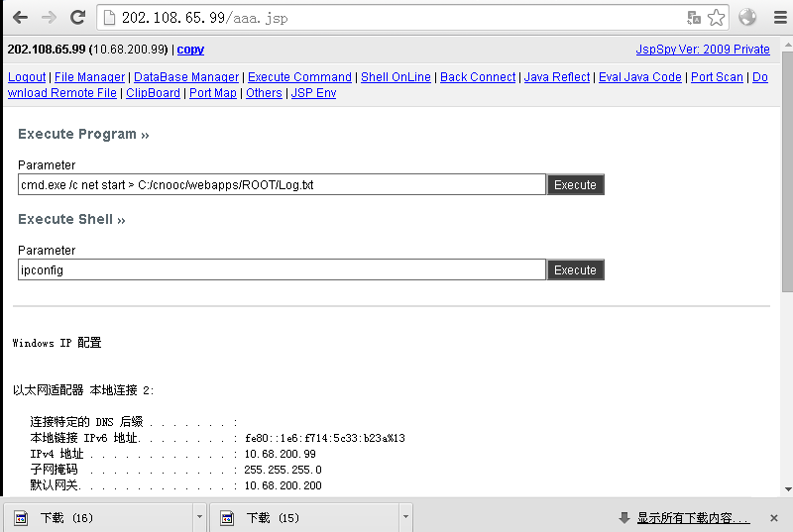Open File Manager
The image size is (793, 532).
[x=89, y=77]
